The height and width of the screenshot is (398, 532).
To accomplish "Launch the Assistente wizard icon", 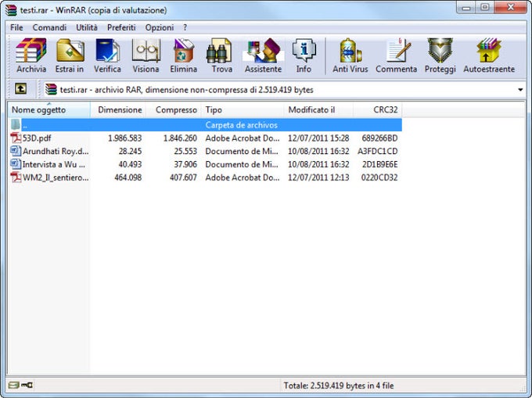I will point(264,51).
